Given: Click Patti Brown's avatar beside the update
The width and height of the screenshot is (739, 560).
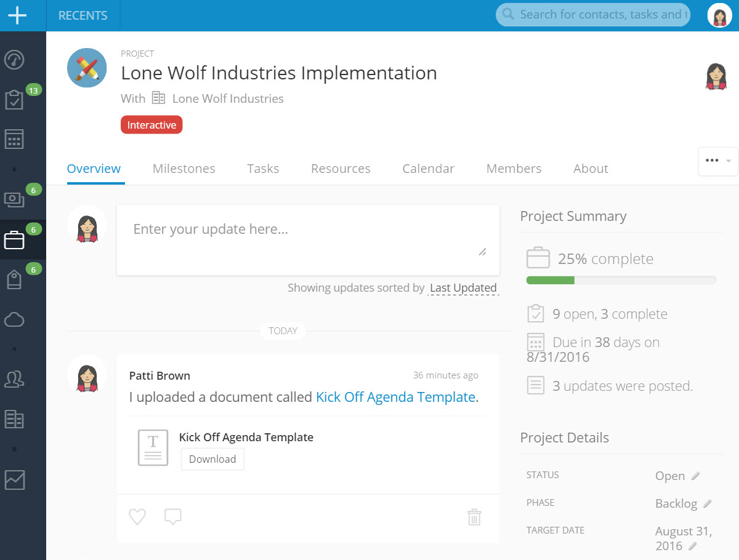Looking at the screenshot, I should point(87,375).
